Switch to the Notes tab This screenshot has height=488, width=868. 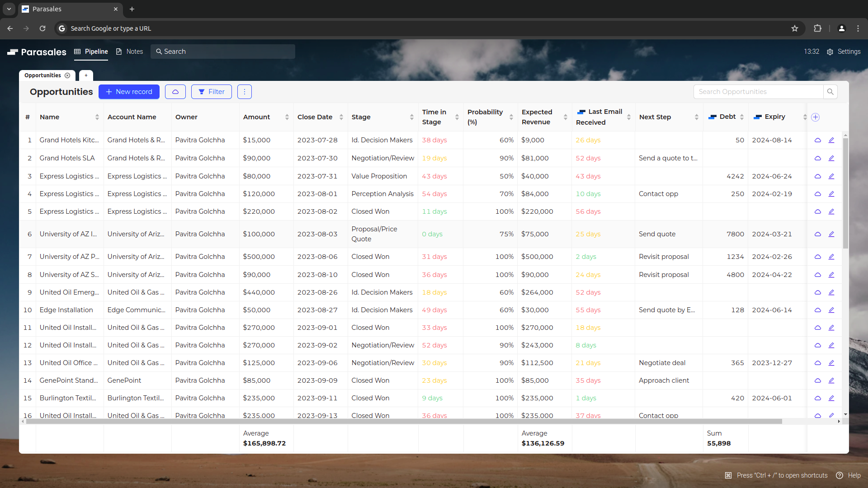tap(130, 52)
